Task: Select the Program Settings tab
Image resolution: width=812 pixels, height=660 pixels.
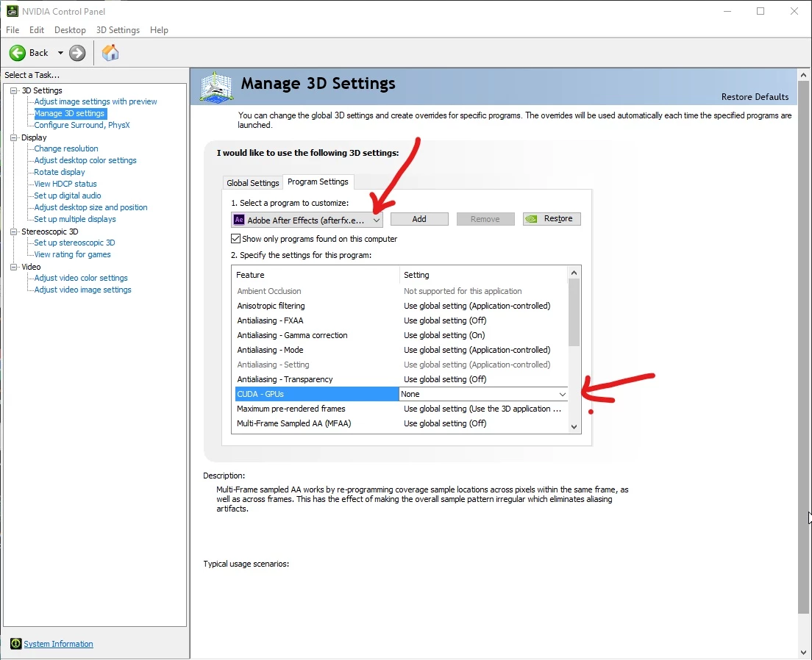Action: tap(318, 182)
